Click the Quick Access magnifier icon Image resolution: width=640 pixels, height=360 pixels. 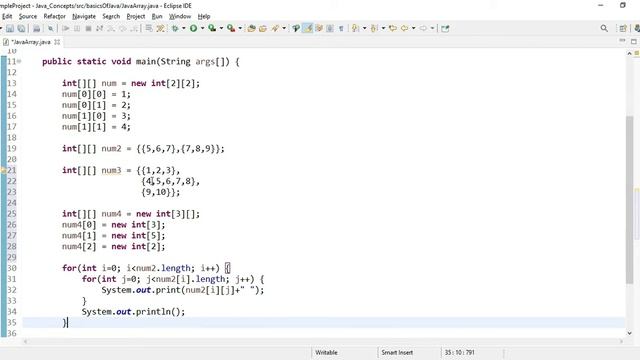[x=604, y=29]
